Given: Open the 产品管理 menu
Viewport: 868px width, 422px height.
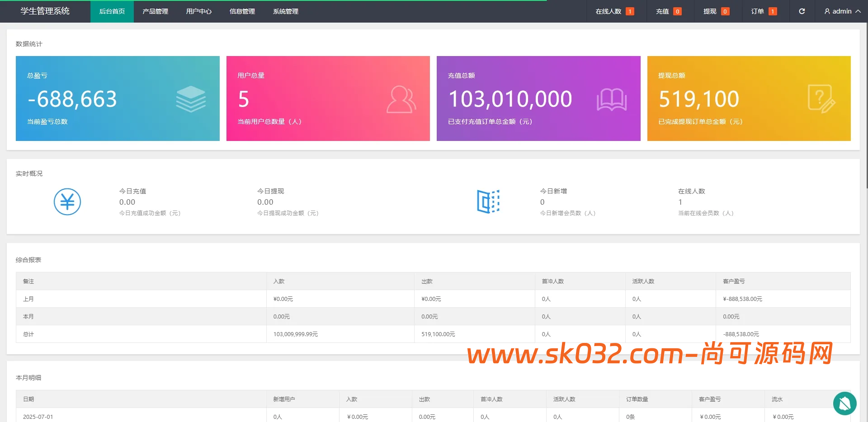Looking at the screenshot, I should [155, 11].
